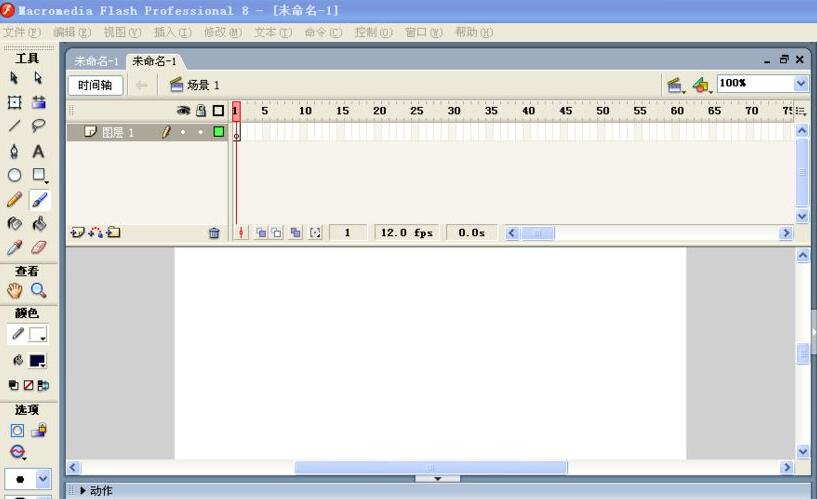Open the 编辑 menu

72,32
